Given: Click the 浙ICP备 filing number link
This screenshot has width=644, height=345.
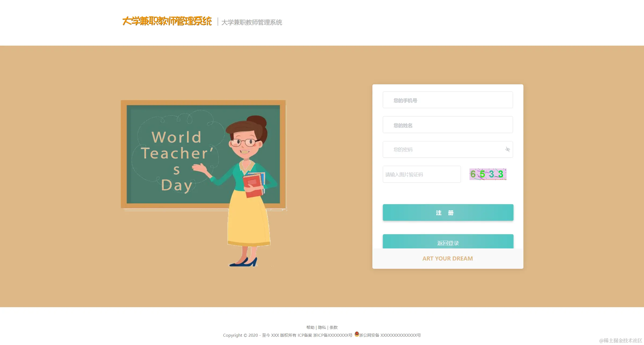Looking at the screenshot, I should coord(333,335).
